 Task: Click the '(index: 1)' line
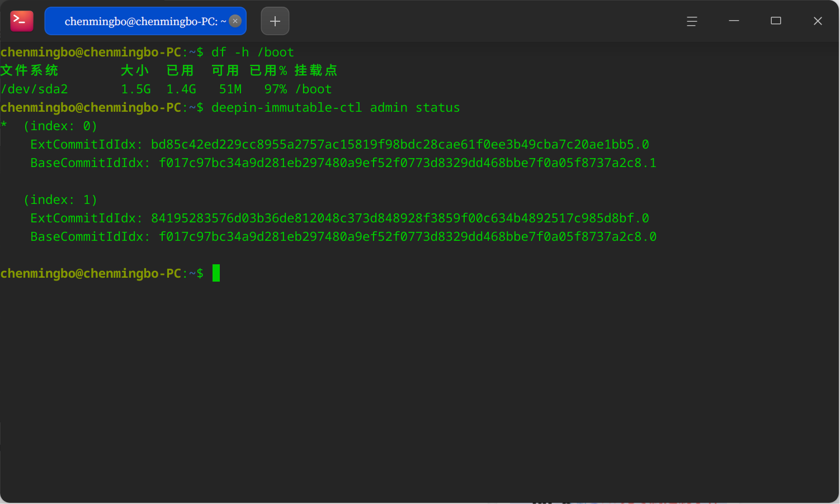[x=60, y=200]
